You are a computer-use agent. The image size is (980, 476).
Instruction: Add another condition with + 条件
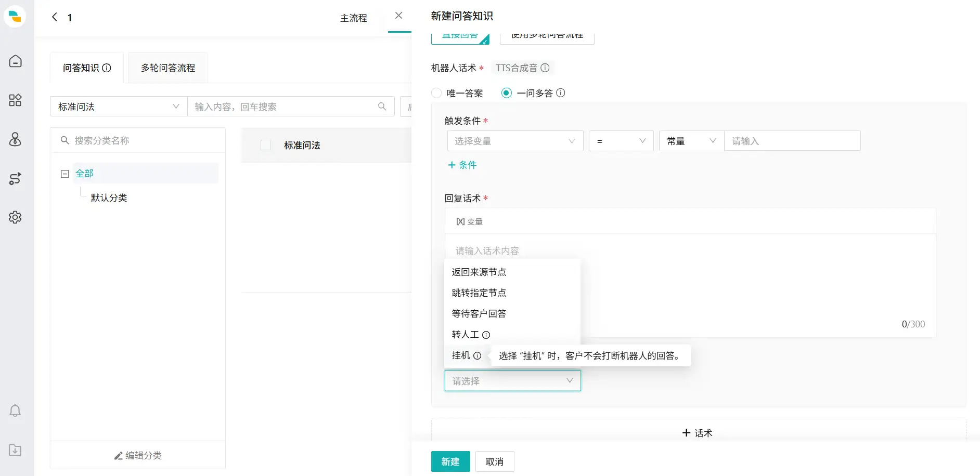click(x=462, y=165)
